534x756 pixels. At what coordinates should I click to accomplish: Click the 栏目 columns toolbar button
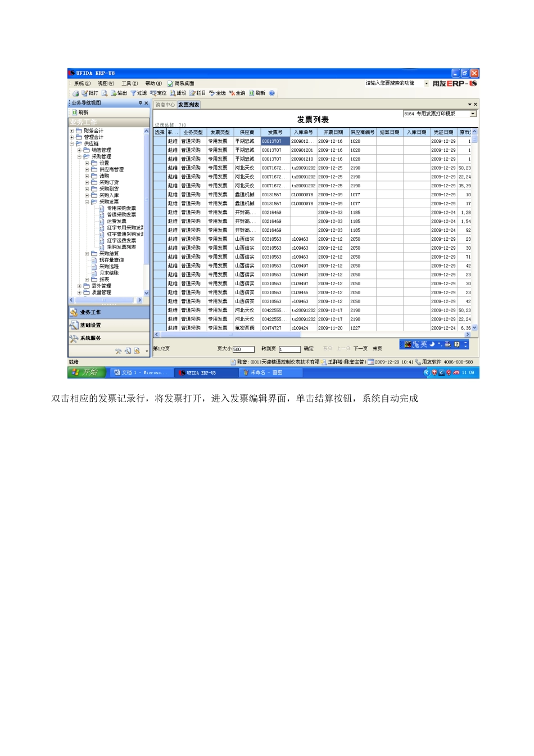click(x=198, y=93)
